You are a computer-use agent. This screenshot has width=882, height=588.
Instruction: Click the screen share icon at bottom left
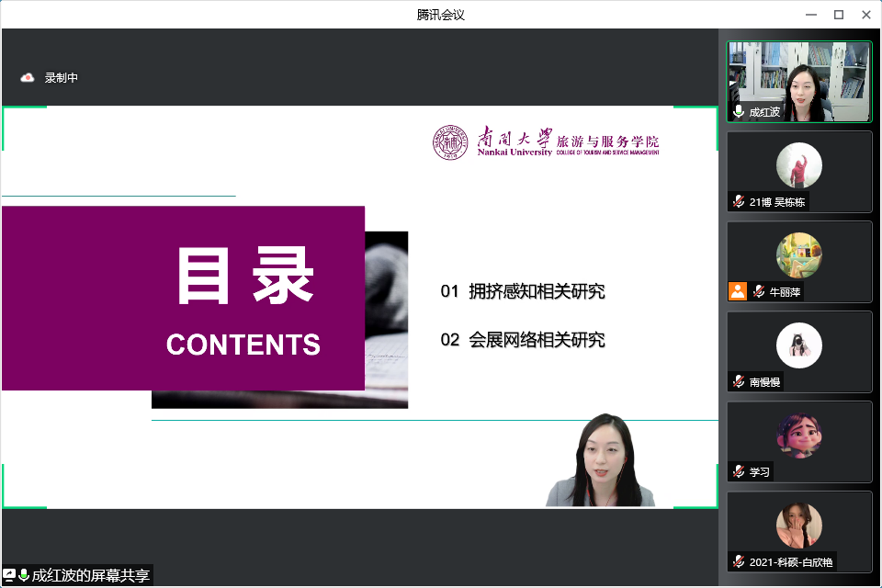pos(9,575)
